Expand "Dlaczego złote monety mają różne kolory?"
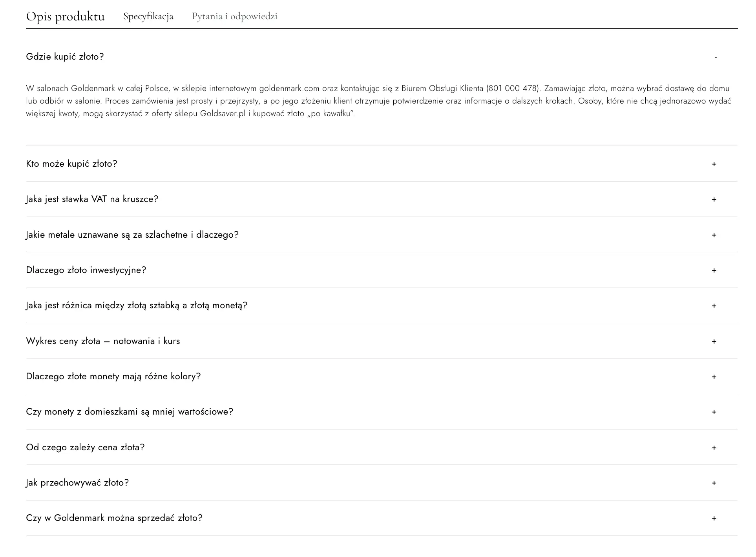This screenshot has height=557, width=756. click(x=714, y=376)
